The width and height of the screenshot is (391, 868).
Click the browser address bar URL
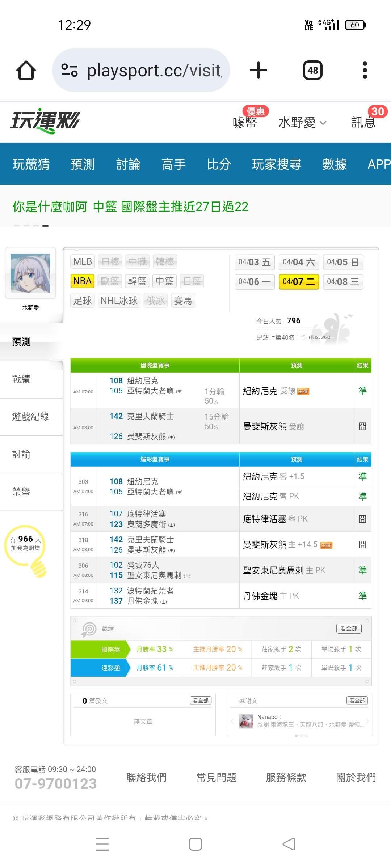[154, 71]
